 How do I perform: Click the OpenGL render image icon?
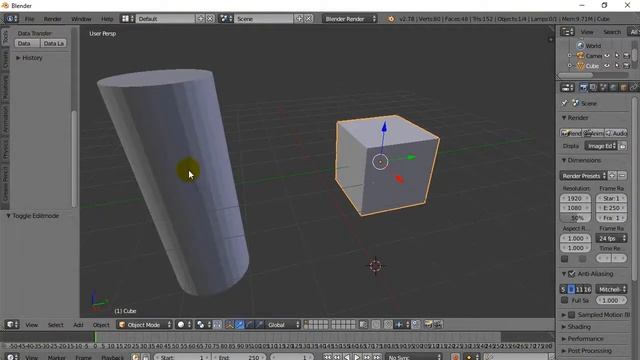point(428,324)
